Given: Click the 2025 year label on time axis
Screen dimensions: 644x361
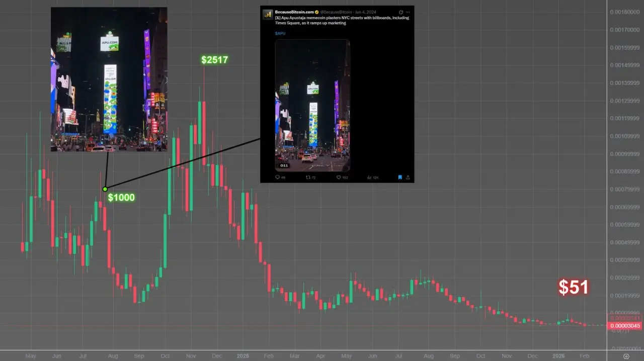Looking at the screenshot, I should click(x=244, y=356).
